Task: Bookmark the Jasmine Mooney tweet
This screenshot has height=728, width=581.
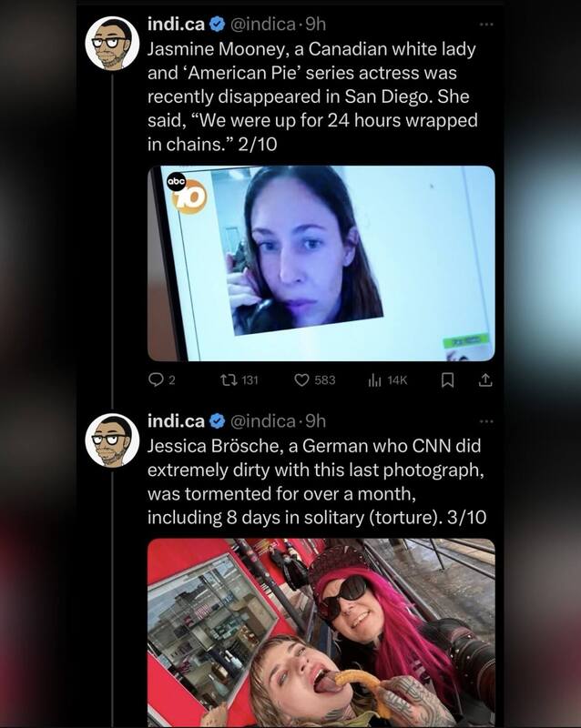Action: tap(447, 380)
